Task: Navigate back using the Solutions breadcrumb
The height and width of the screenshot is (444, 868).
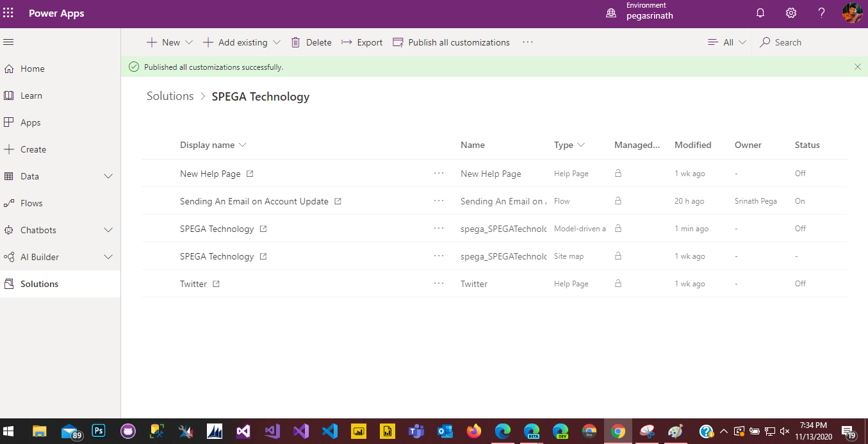Action: (x=170, y=96)
